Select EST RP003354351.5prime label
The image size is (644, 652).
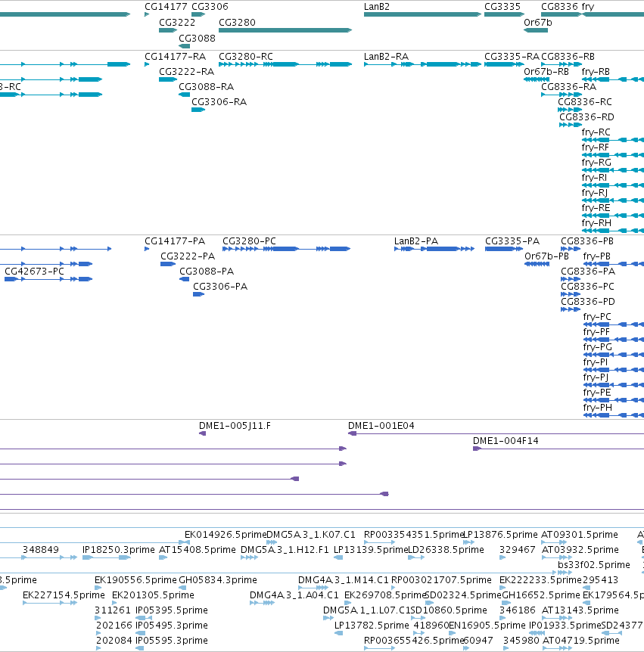(x=413, y=534)
